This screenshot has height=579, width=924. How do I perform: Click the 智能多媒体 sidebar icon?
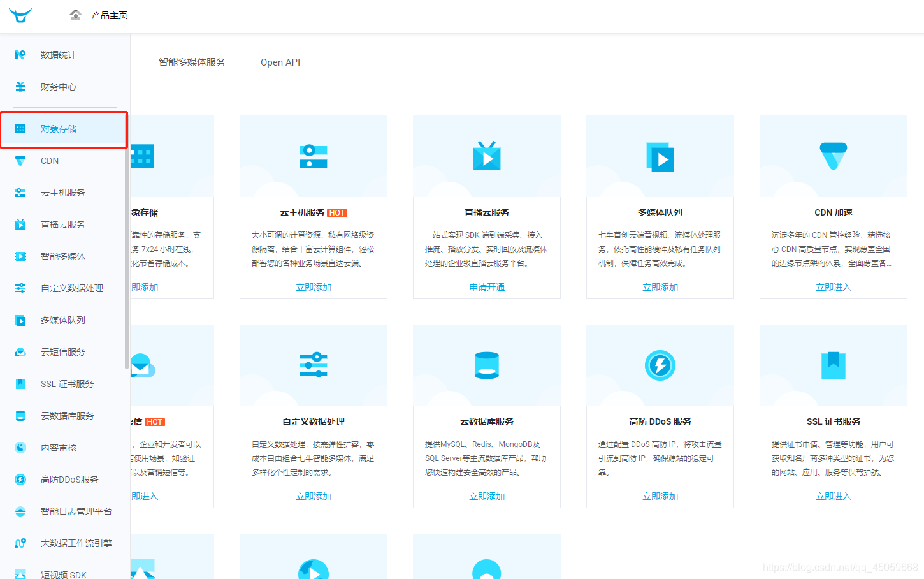20,256
